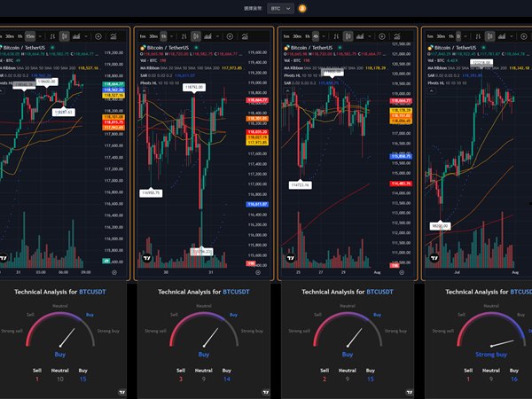Select candles chart style in daily chart
532x399 pixels.
click(x=489, y=36)
